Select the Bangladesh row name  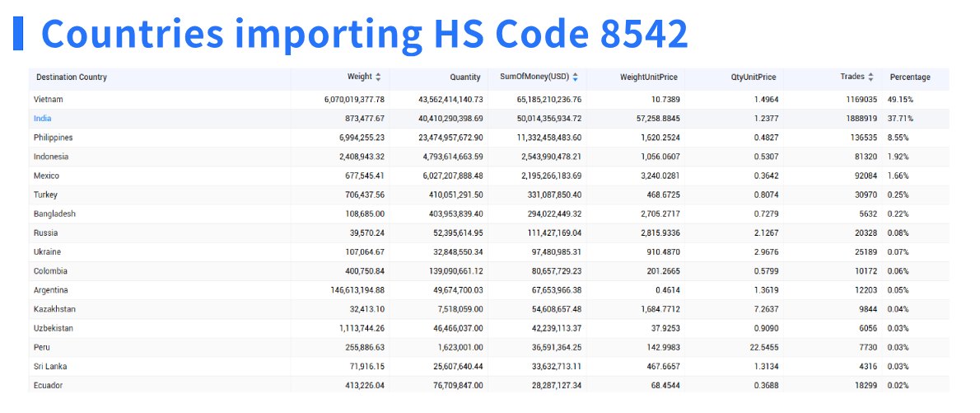(x=54, y=214)
